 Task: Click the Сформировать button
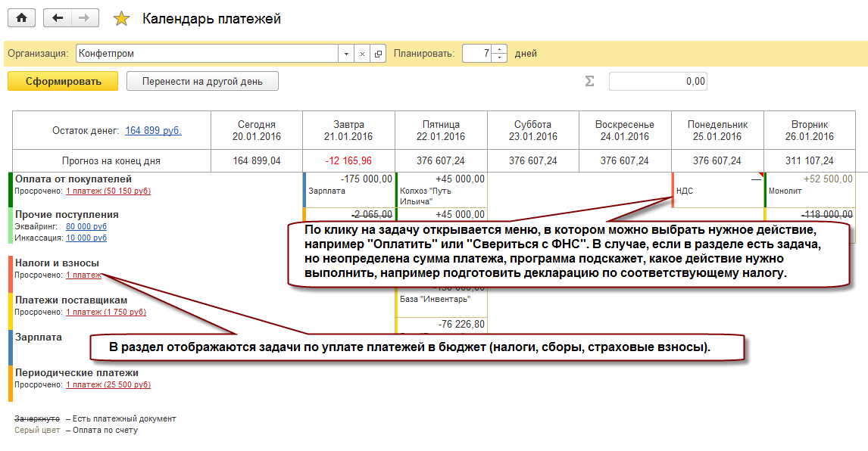(63, 81)
